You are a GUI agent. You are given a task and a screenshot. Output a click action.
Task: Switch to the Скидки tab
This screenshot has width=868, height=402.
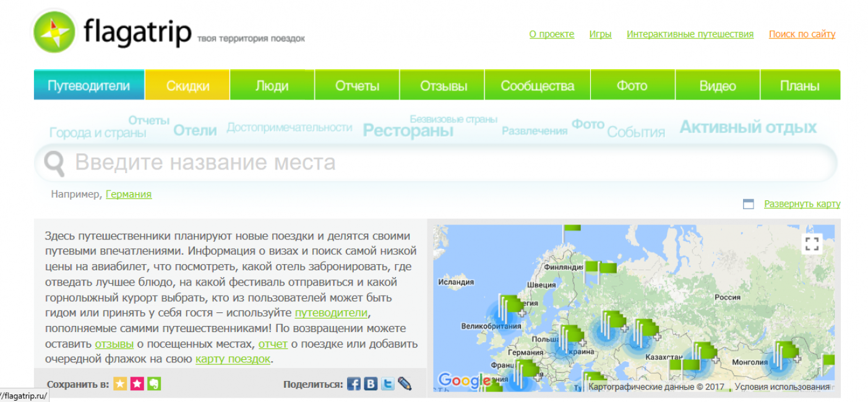click(x=187, y=86)
